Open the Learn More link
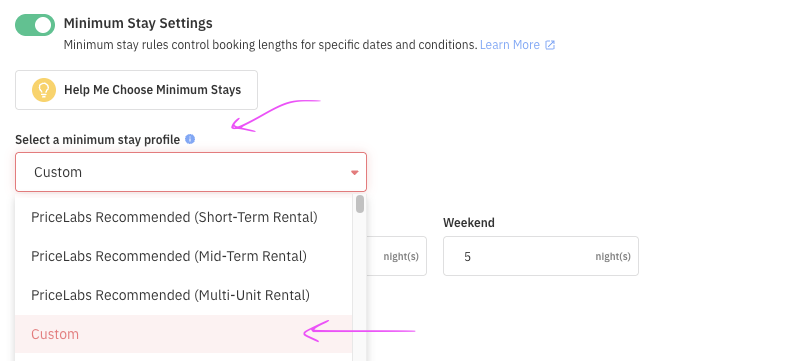Viewport: 811px width, 361px height. click(x=509, y=45)
